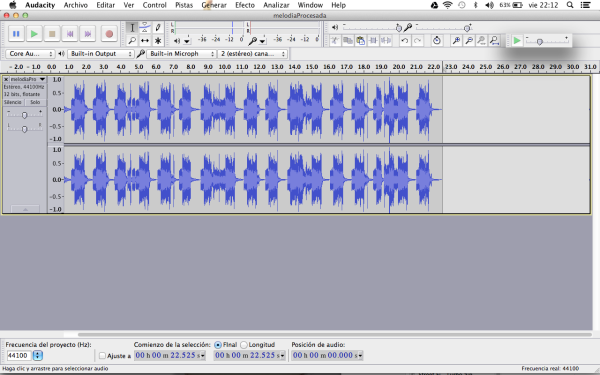Screen dimensions: 600x375
Task: Select the Longitud radio button
Action: point(243,345)
